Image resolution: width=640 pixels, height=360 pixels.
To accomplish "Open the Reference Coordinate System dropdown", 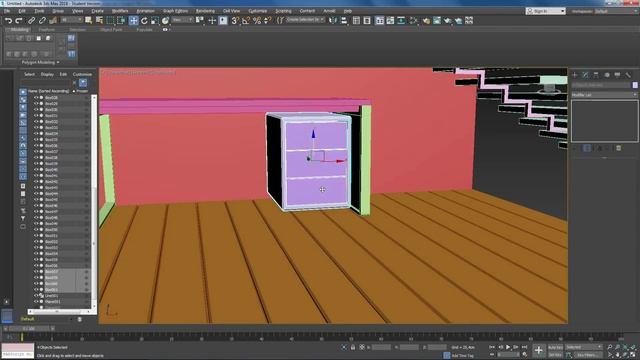I will coord(182,20).
